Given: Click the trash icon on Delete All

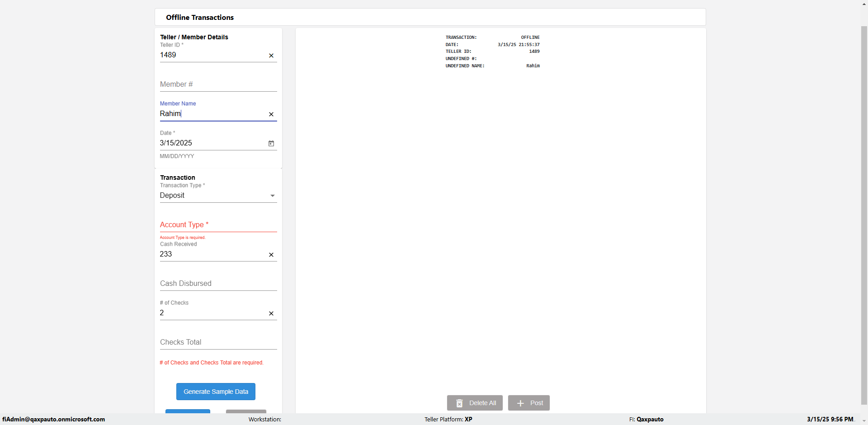Looking at the screenshot, I should 459,403.
